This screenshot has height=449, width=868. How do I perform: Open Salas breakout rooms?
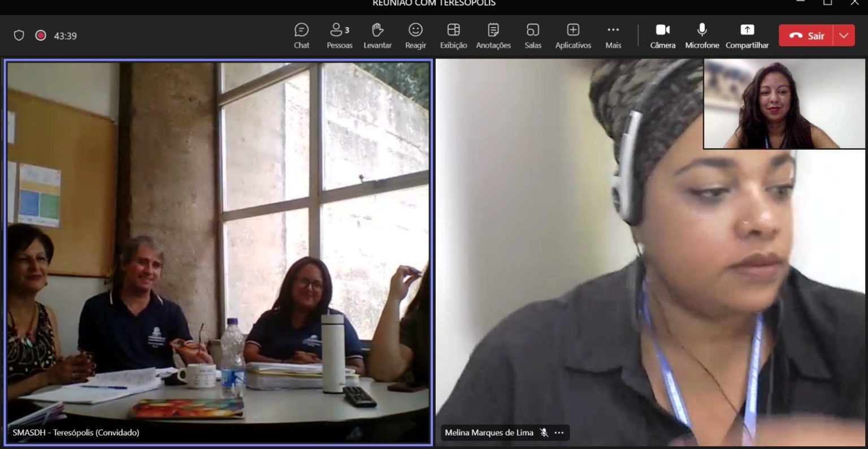[x=532, y=36]
